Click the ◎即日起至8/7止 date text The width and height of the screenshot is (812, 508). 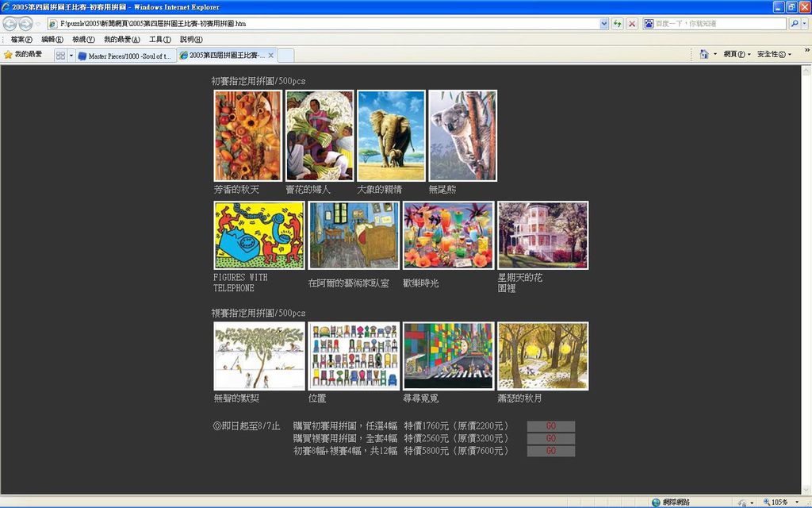click(247, 426)
